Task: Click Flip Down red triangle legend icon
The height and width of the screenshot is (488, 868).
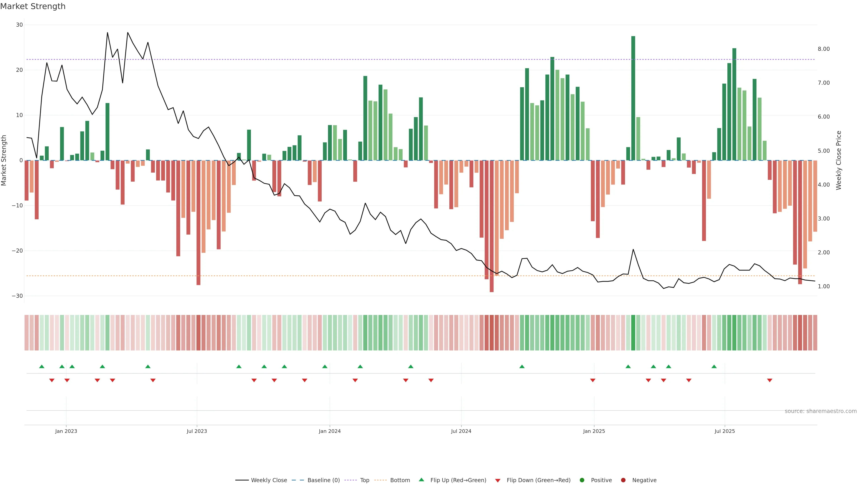Action: (x=498, y=481)
